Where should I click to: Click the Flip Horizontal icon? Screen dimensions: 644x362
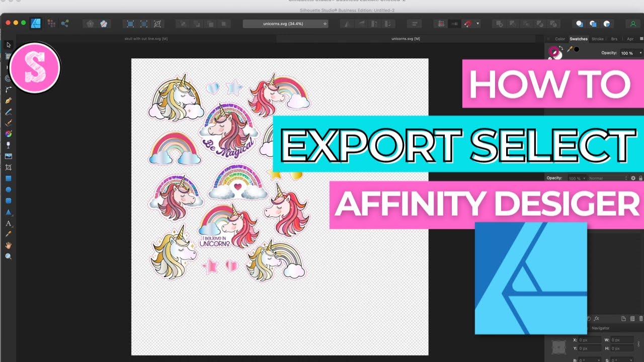pos(348,24)
